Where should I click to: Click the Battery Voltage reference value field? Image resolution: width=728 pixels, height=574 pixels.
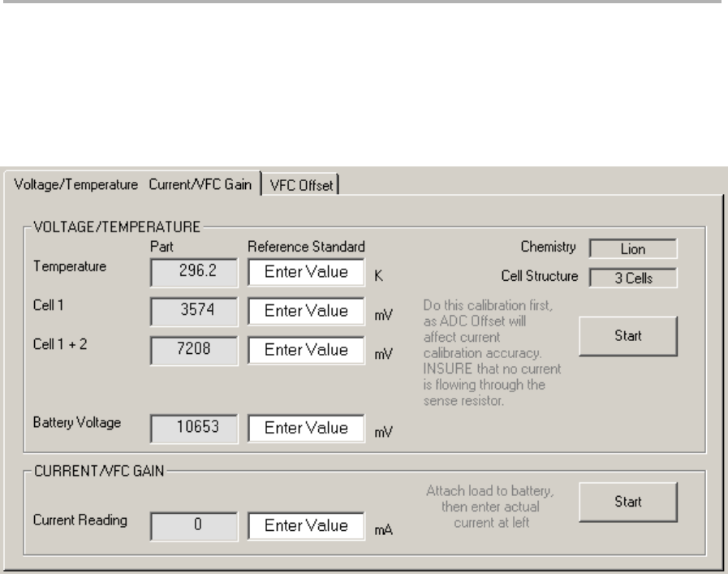pos(306,427)
